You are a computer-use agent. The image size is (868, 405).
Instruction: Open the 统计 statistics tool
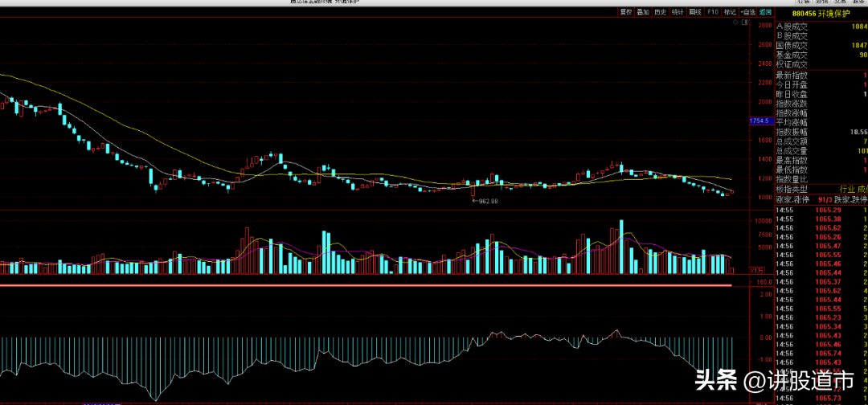tap(678, 11)
